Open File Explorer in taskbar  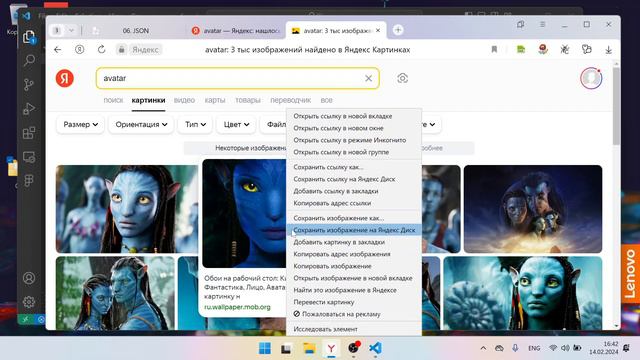pos(309,348)
